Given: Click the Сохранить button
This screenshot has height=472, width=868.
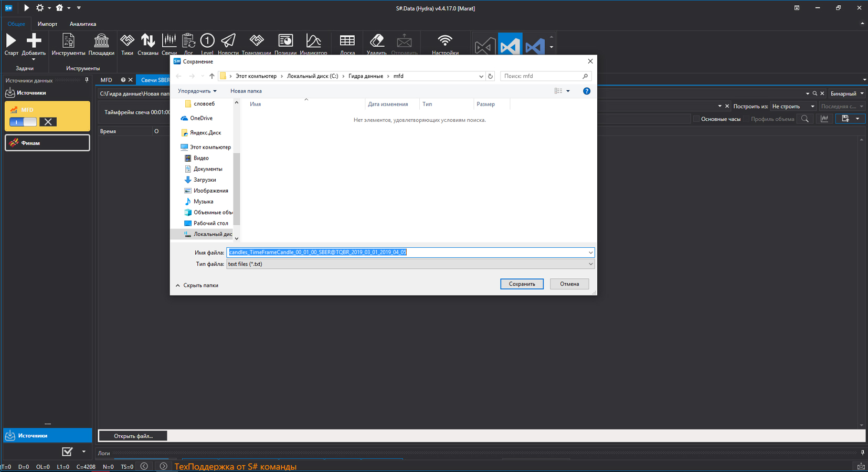Looking at the screenshot, I should [522, 284].
